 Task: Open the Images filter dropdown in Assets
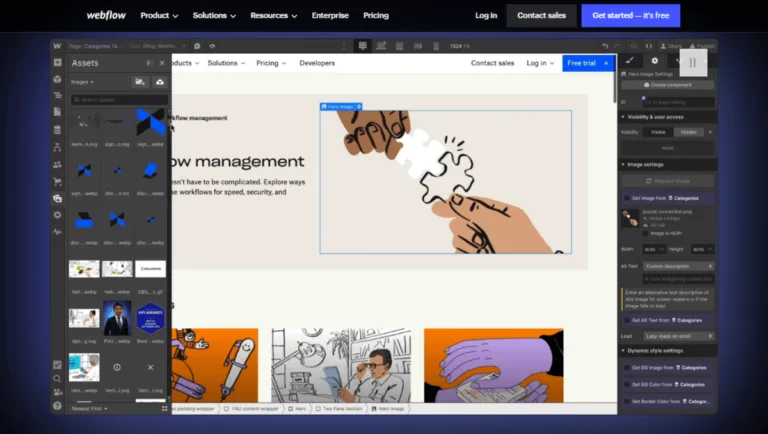[x=82, y=82]
